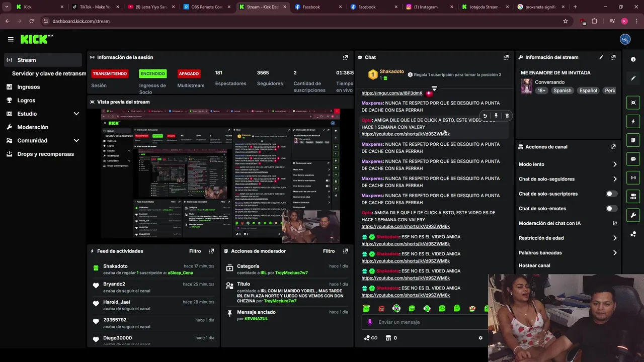Edit stream info with the pencil icon
This screenshot has width=644, height=362.
pyautogui.click(x=601, y=57)
